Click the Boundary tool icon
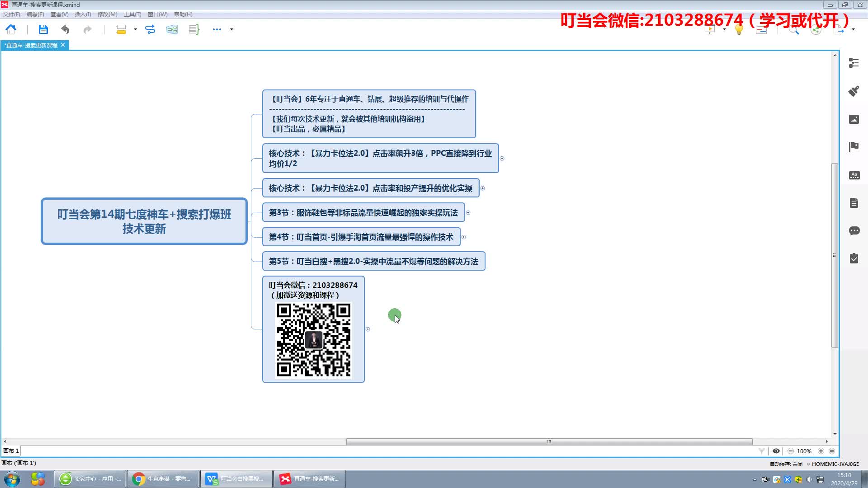 pyautogui.click(x=172, y=29)
